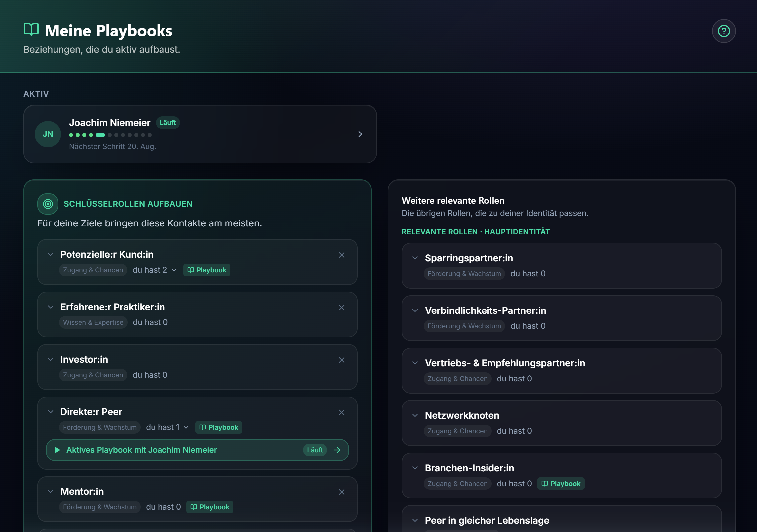Remove the Potenzielle:r Kund:in role
757x532 pixels.
[341, 255]
